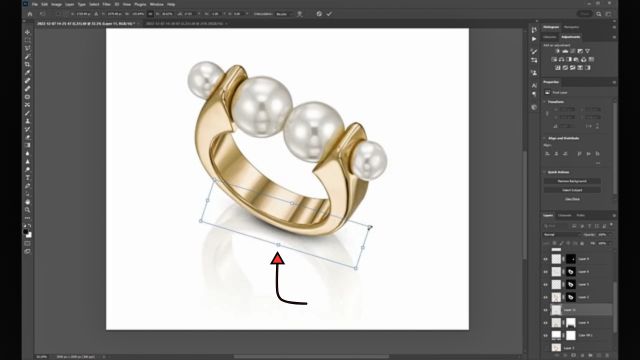Add a Levels adjustment

[565, 51]
